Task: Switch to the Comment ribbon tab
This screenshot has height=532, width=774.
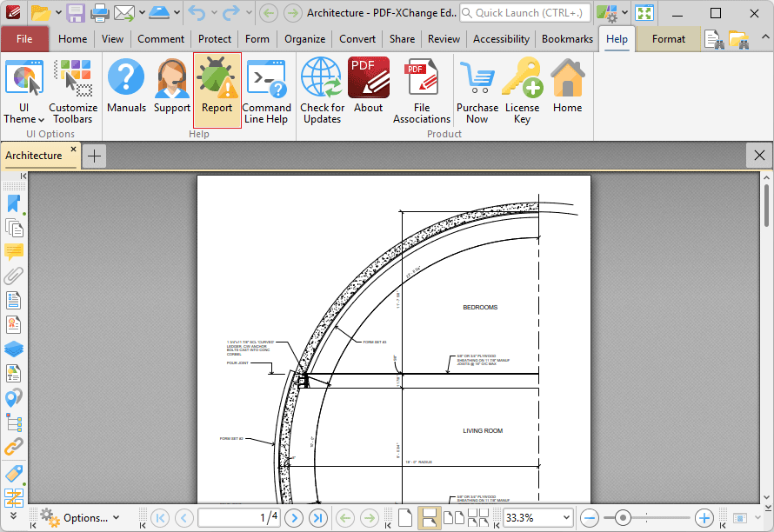Action: [x=161, y=39]
